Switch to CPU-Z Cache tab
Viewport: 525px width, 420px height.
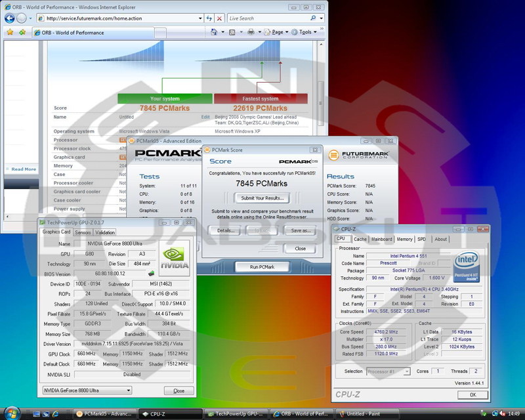(360, 239)
